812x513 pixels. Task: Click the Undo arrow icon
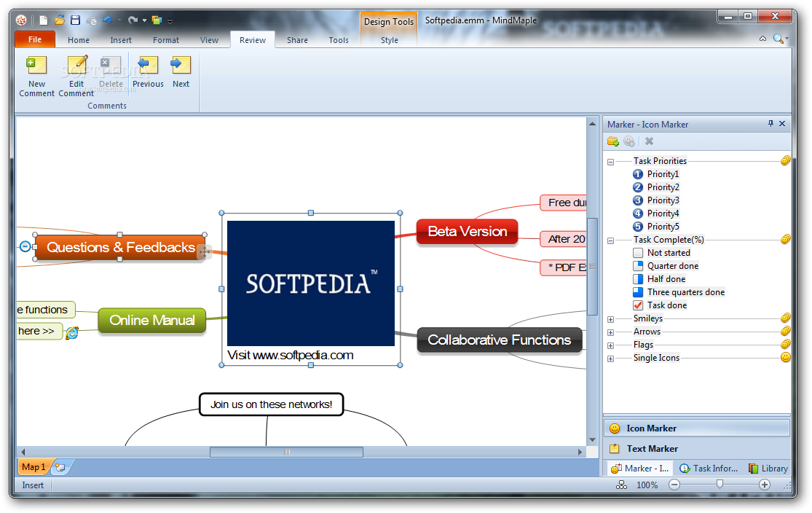(x=107, y=20)
